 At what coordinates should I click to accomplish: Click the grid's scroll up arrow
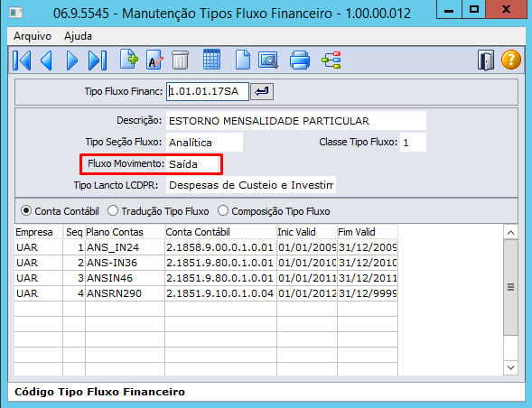pos(510,233)
